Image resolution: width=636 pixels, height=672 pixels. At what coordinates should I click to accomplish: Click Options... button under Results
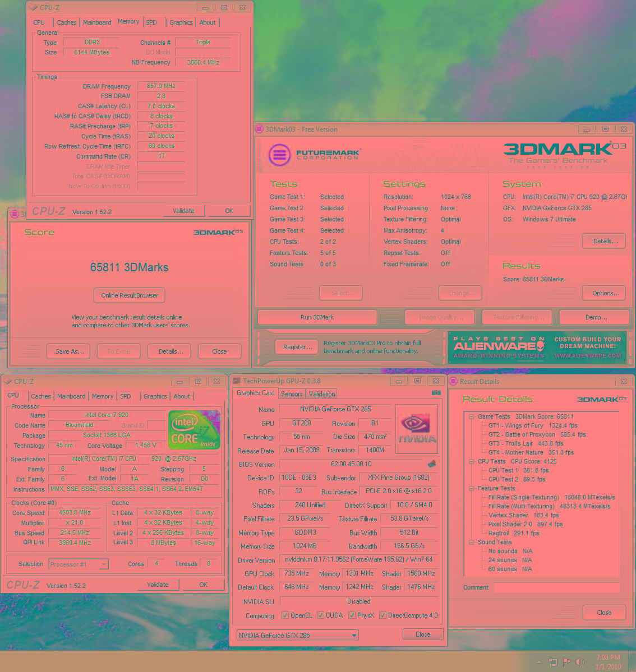pos(604,293)
